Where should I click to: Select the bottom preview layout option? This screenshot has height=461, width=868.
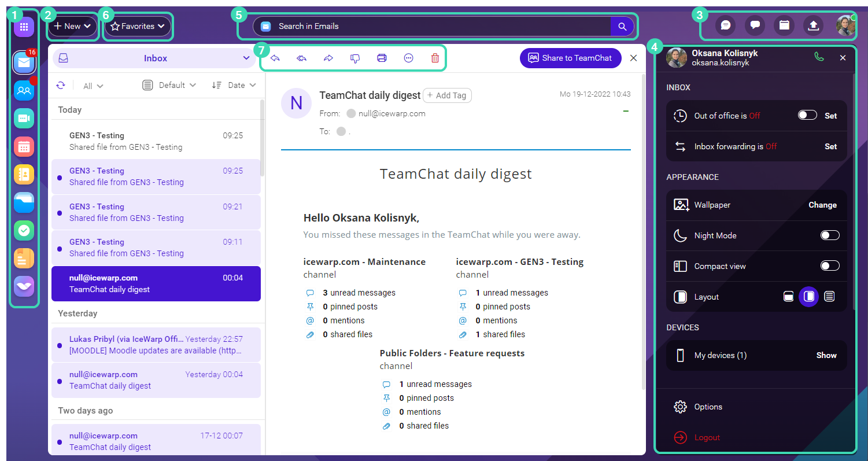(x=788, y=297)
